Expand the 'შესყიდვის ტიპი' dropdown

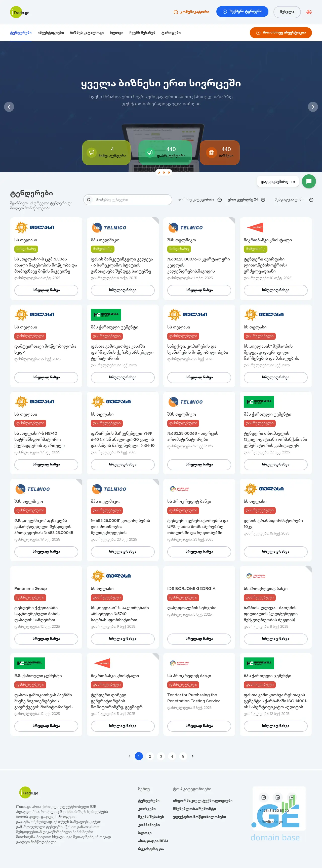click(293, 199)
